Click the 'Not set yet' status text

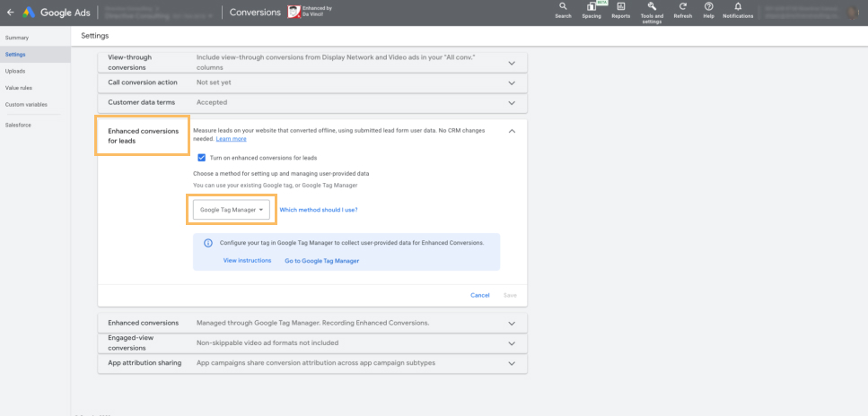214,82
